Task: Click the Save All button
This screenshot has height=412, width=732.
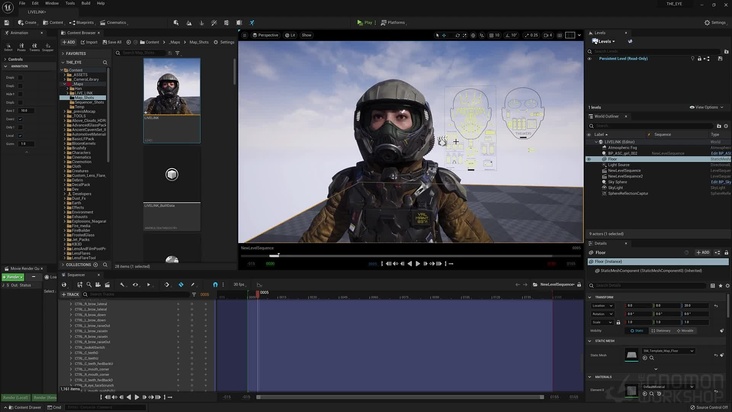Action: (112, 42)
